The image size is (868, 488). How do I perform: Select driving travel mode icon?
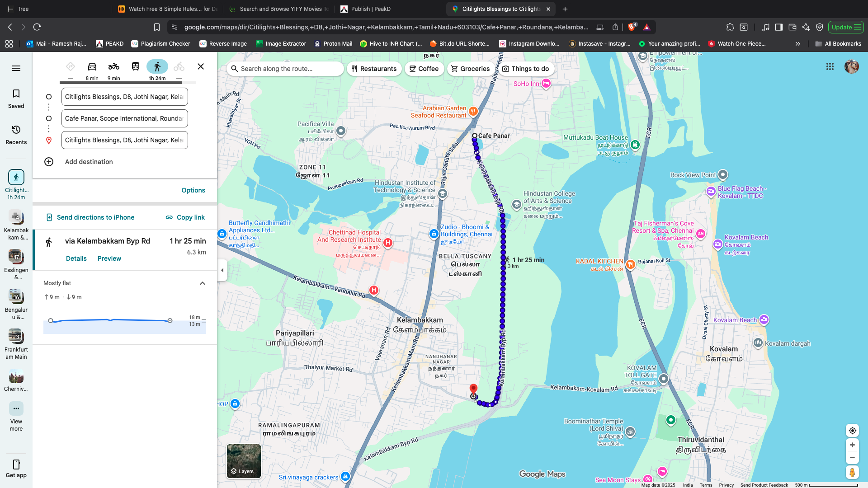pyautogui.click(x=92, y=67)
